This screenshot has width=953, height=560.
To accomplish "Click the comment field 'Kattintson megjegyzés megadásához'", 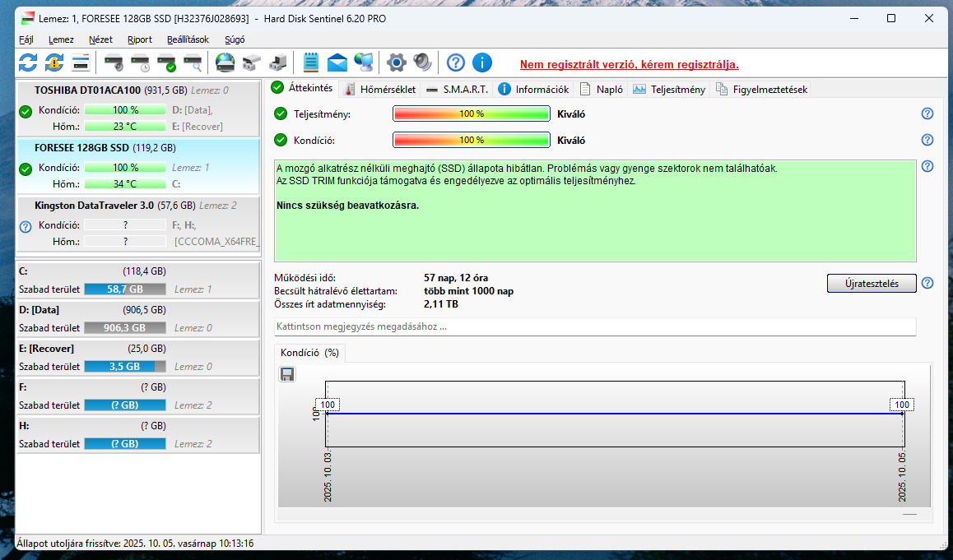I will (595, 326).
